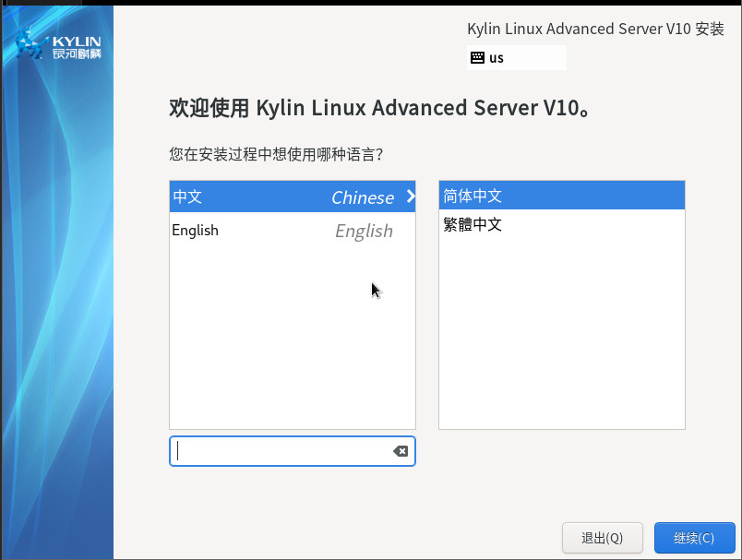
Task: Click the question label 您在安装过程中想使用哪种语言
Action: pos(276,154)
